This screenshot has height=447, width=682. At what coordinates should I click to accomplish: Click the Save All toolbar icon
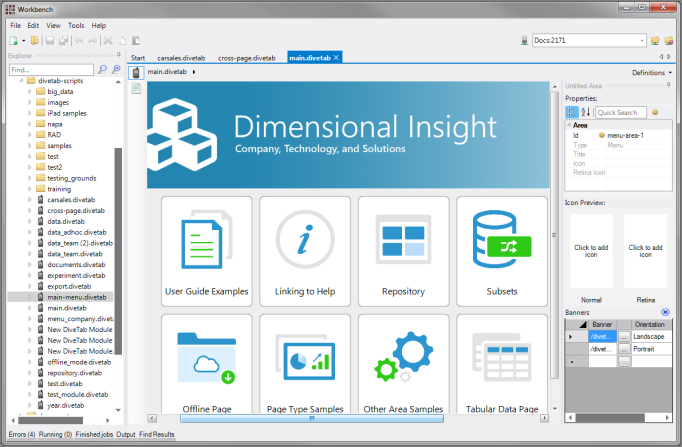(64, 40)
